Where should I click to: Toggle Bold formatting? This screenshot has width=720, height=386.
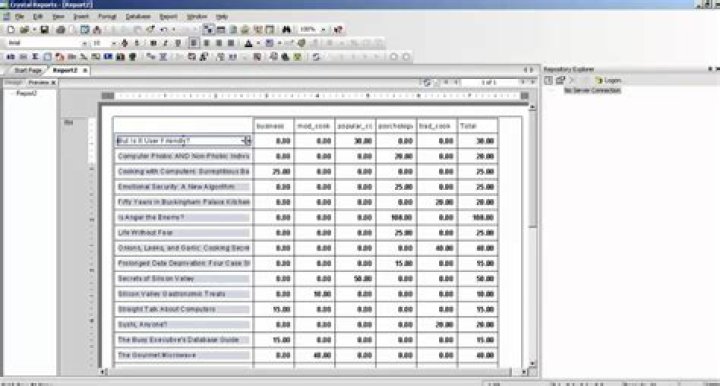click(x=153, y=43)
